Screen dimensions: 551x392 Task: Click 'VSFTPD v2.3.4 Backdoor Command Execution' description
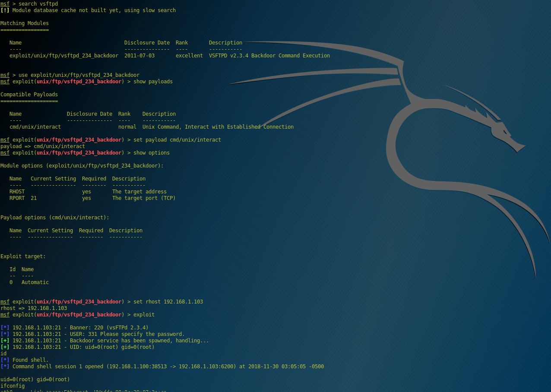[x=269, y=56]
